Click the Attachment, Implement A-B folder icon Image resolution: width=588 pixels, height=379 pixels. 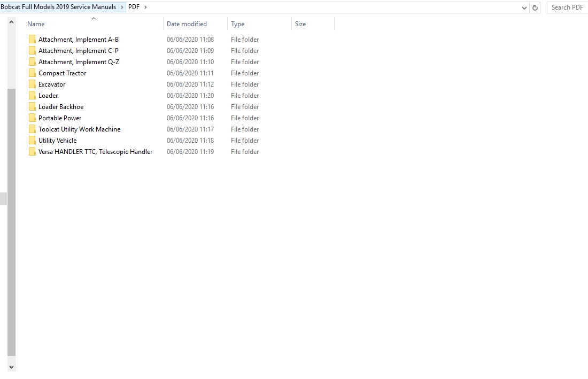pos(32,40)
